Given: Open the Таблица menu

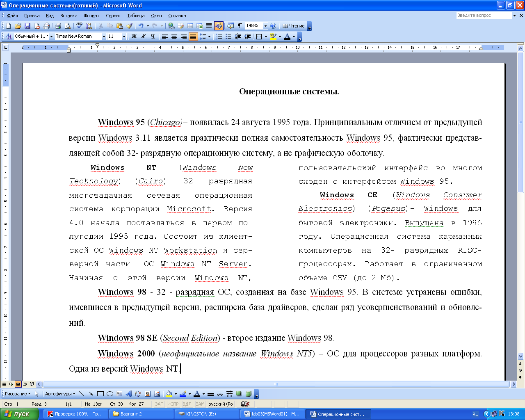Looking at the screenshot, I should [x=136, y=16].
